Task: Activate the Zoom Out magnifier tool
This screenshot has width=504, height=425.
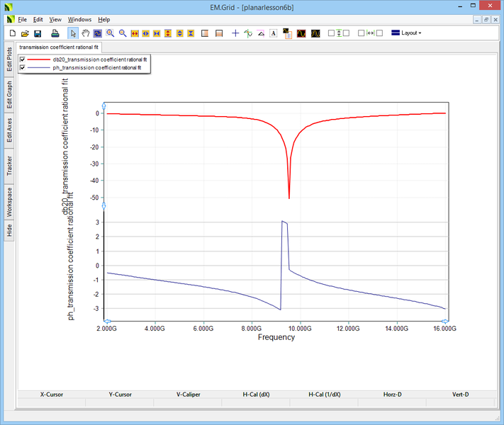Action: click(122, 33)
